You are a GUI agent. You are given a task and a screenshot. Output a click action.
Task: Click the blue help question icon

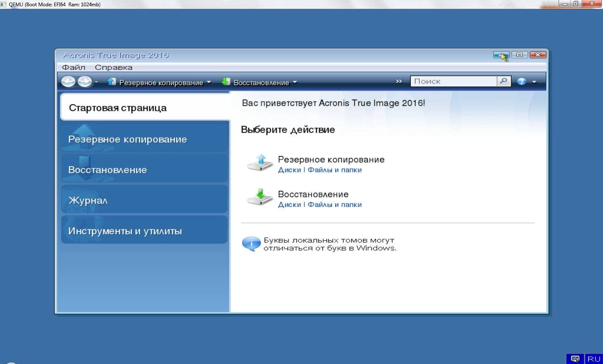pyautogui.click(x=521, y=82)
